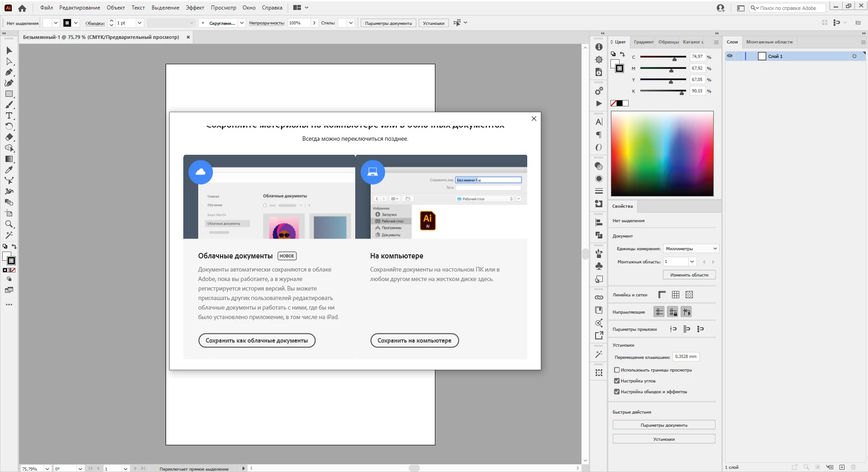This screenshot has width=868, height=472.
Task: Swap fill and stroke in Color panel
Action: click(x=623, y=54)
